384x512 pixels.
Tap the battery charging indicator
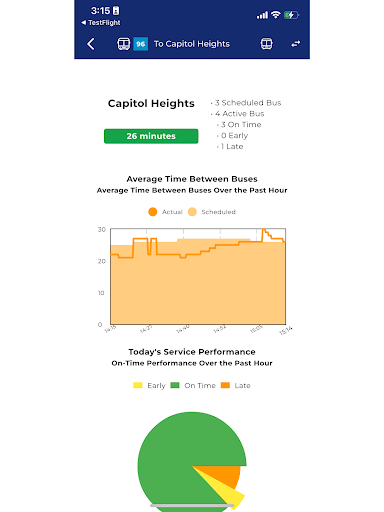[291, 15]
